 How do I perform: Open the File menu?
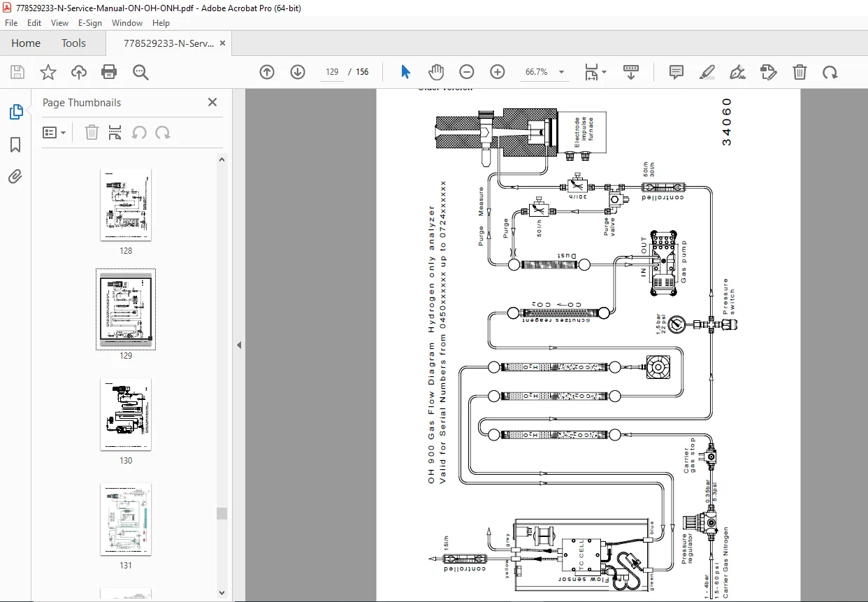[11, 23]
